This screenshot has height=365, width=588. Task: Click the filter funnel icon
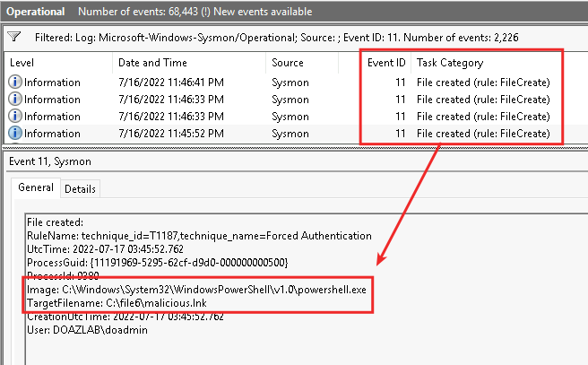14,38
